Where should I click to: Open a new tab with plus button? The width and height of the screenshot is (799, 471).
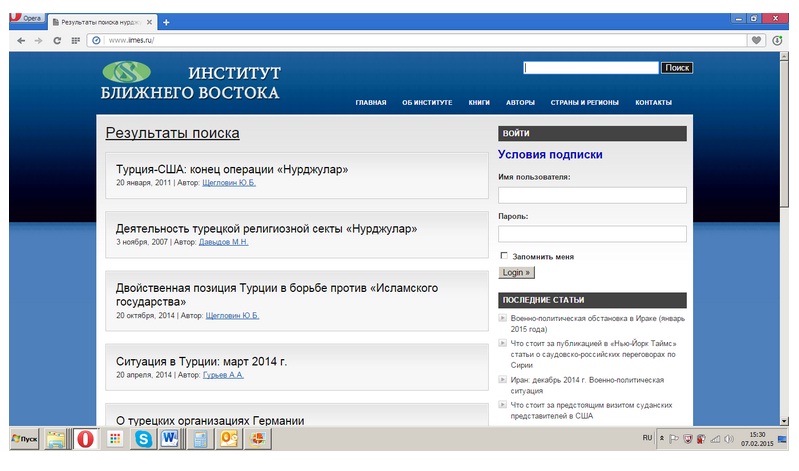pos(166,22)
